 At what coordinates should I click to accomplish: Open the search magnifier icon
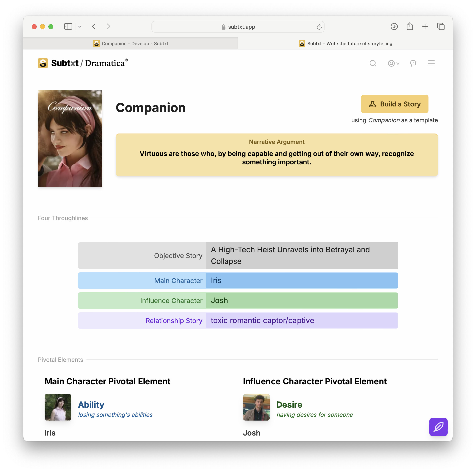pos(373,64)
